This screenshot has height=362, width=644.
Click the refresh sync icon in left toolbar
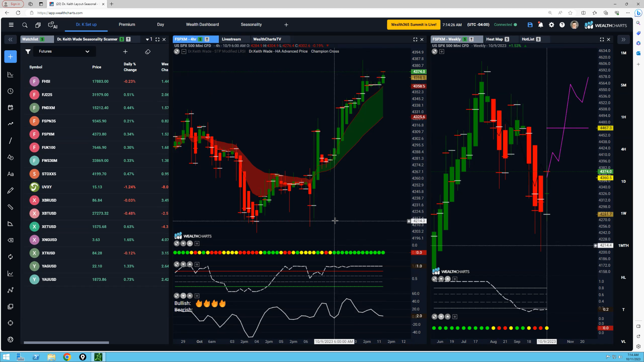10,257
